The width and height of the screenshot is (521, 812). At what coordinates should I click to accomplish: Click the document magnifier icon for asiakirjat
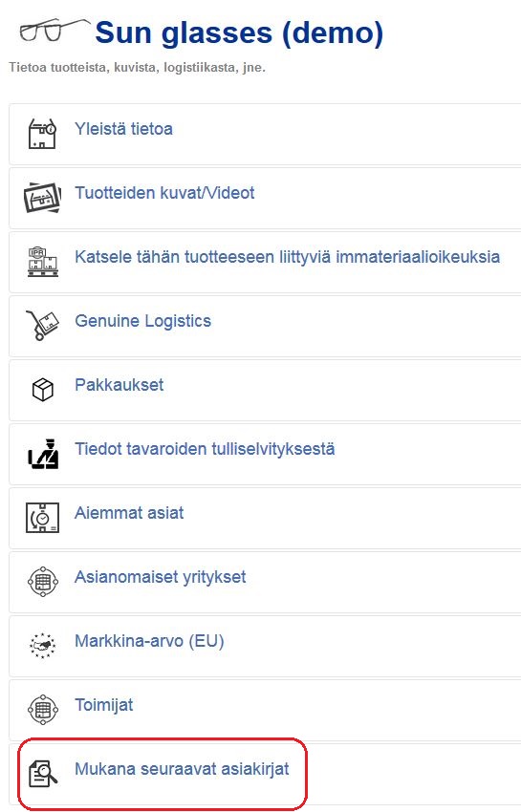(42, 773)
